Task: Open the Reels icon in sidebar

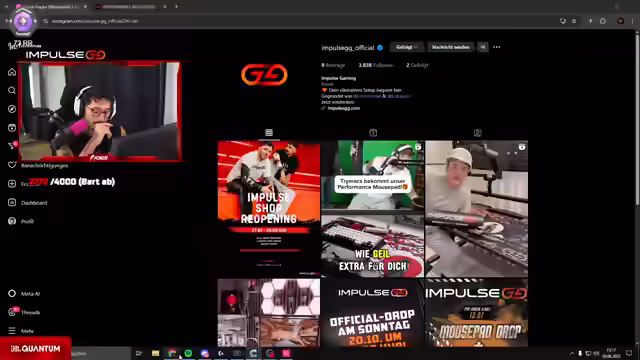Action: point(12,128)
